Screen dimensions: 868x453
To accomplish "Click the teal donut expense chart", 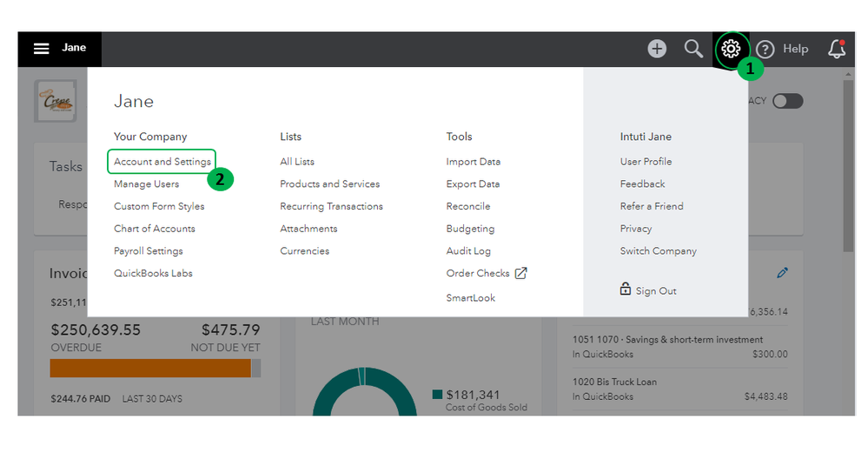I will tap(364, 391).
